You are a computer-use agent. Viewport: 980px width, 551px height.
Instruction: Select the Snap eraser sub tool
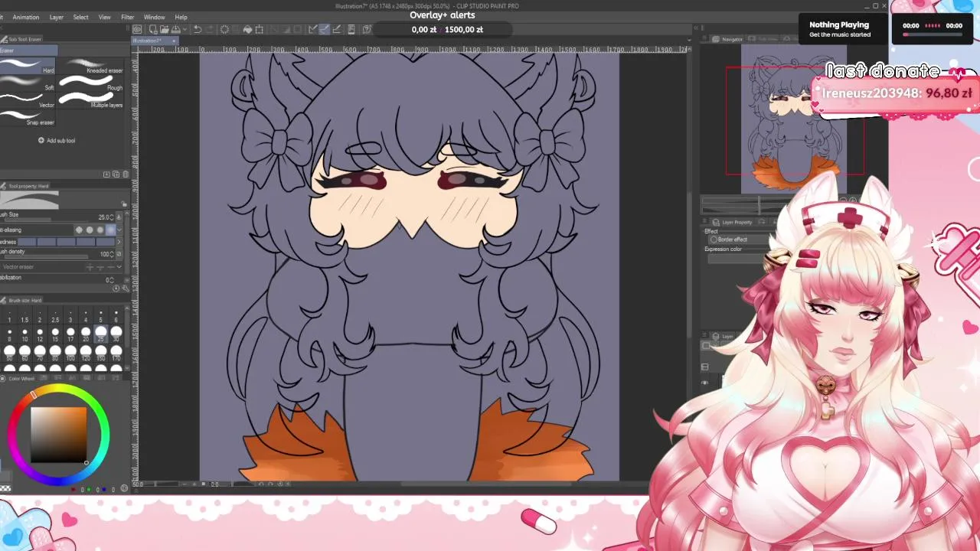pos(28,117)
